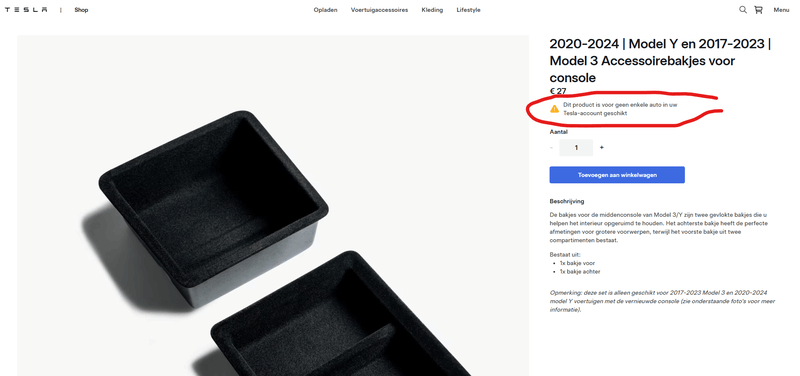The image size is (800, 376).
Task: Click the Opmerking note about console compatibility
Action: (x=662, y=301)
